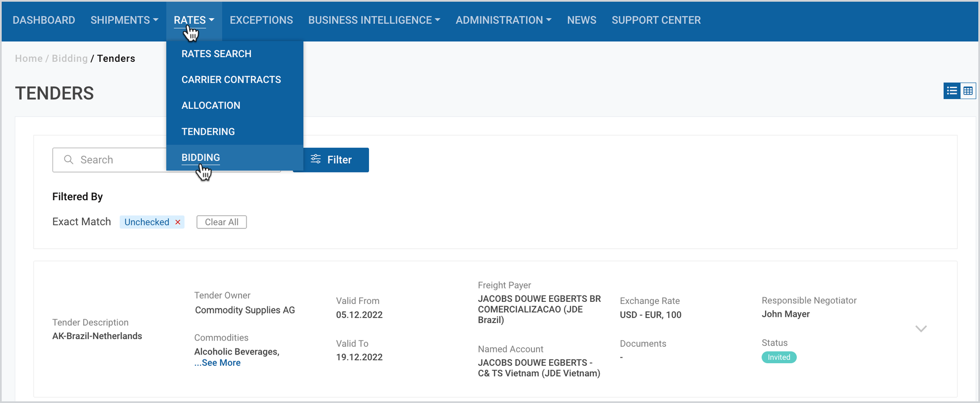Screen dimensions: 980x403
Task: Click negotiator name John Mayer
Action: pyautogui.click(x=786, y=314)
